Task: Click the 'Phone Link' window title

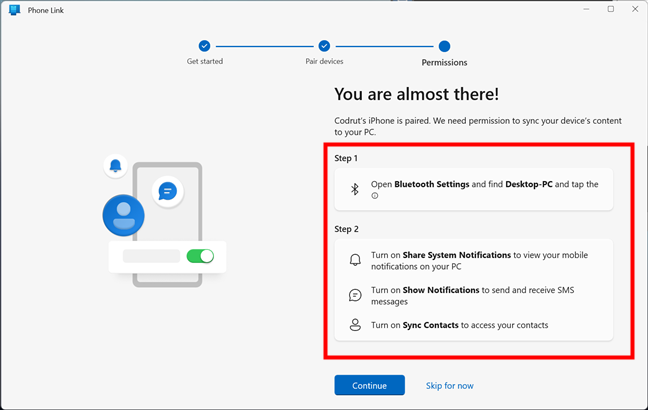Action: (46, 10)
